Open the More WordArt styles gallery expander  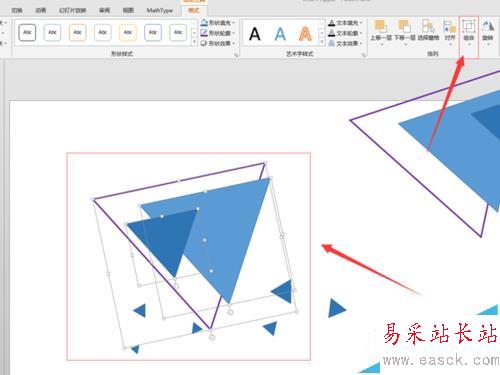[x=322, y=42]
